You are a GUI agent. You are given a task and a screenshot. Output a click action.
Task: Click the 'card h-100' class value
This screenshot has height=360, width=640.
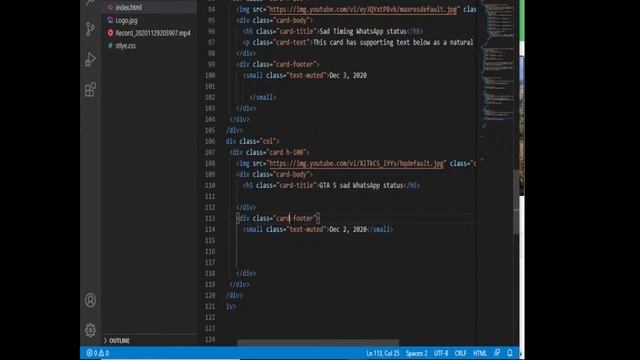tap(287, 152)
